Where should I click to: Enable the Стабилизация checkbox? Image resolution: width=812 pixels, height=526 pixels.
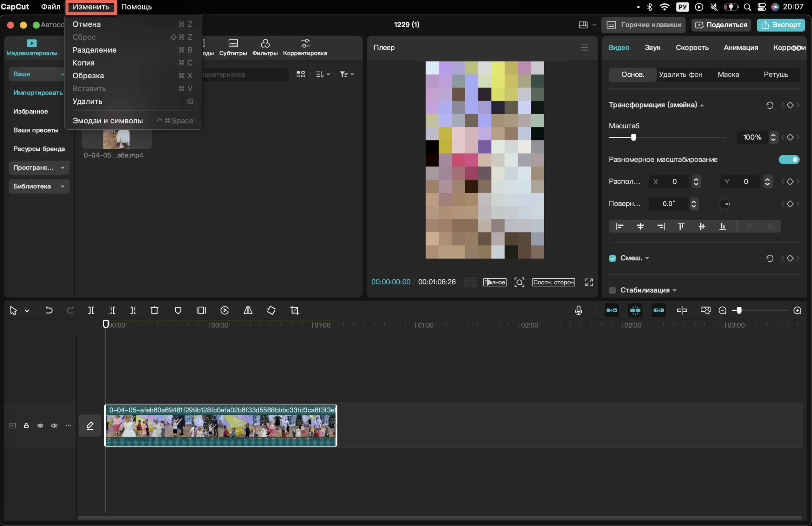[x=613, y=290]
